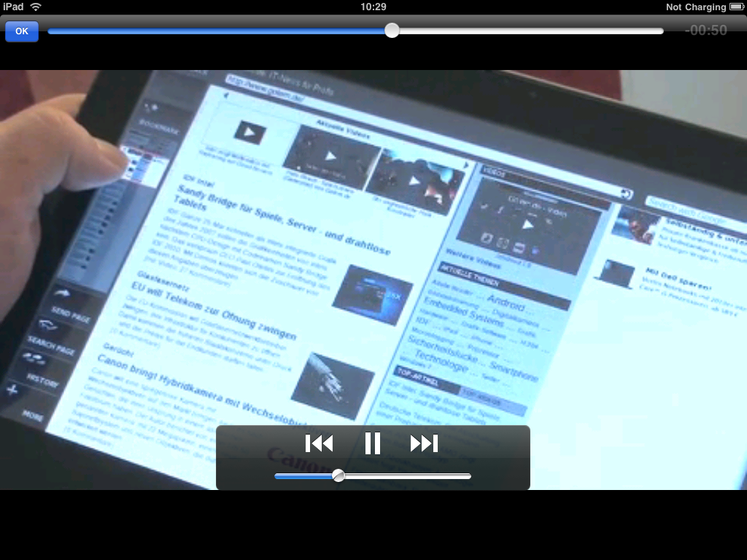Viewport: 747px width, 560px height.
Task: Click the right arrow beside Aktuelle Videos carousel
Action: coord(465,166)
